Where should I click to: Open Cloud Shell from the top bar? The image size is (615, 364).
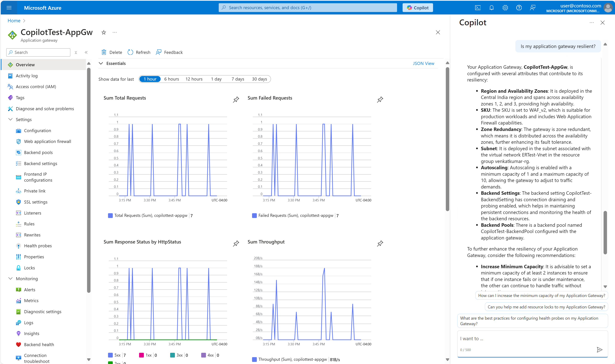(478, 8)
